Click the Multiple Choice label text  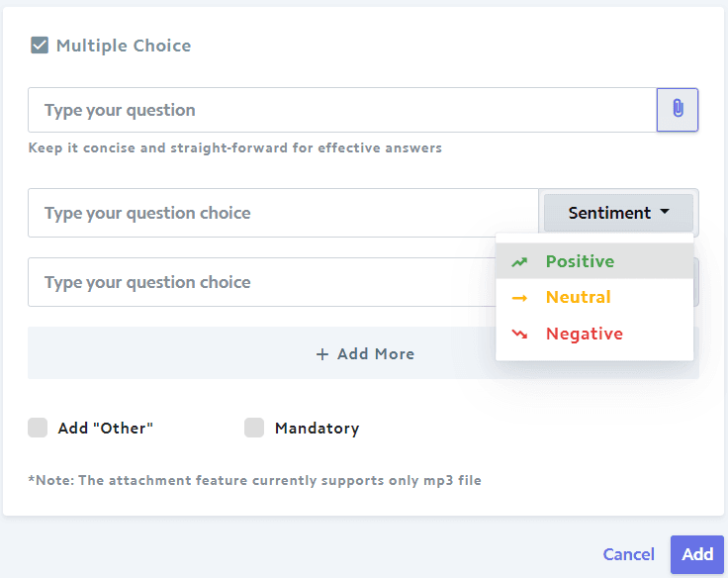click(124, 46)
